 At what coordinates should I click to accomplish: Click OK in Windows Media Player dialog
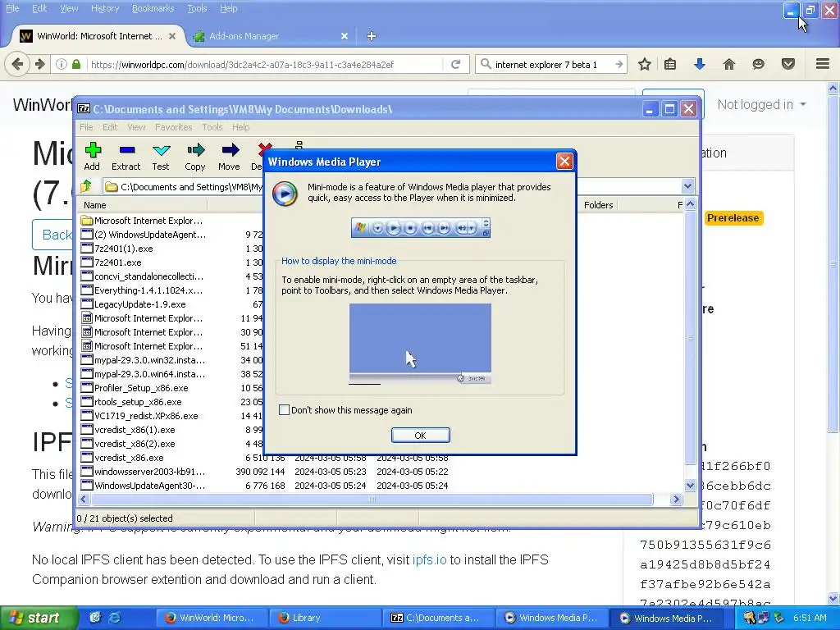tap(421, 436)
